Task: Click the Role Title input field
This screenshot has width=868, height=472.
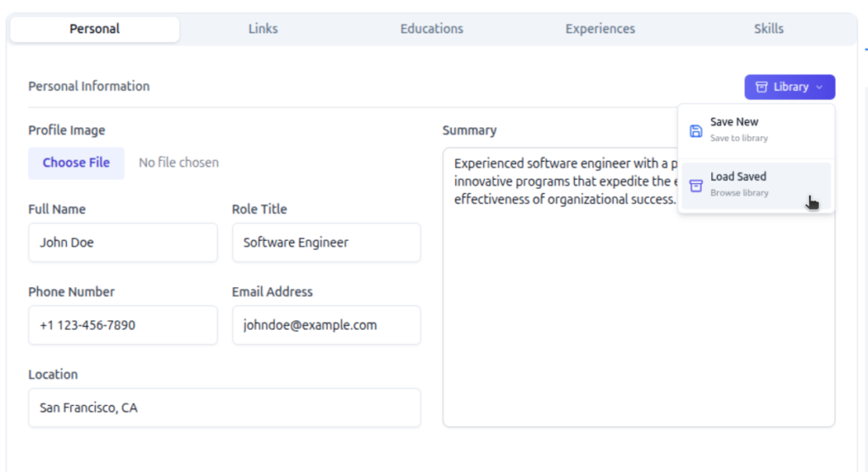Action: (x=326, y=242)
